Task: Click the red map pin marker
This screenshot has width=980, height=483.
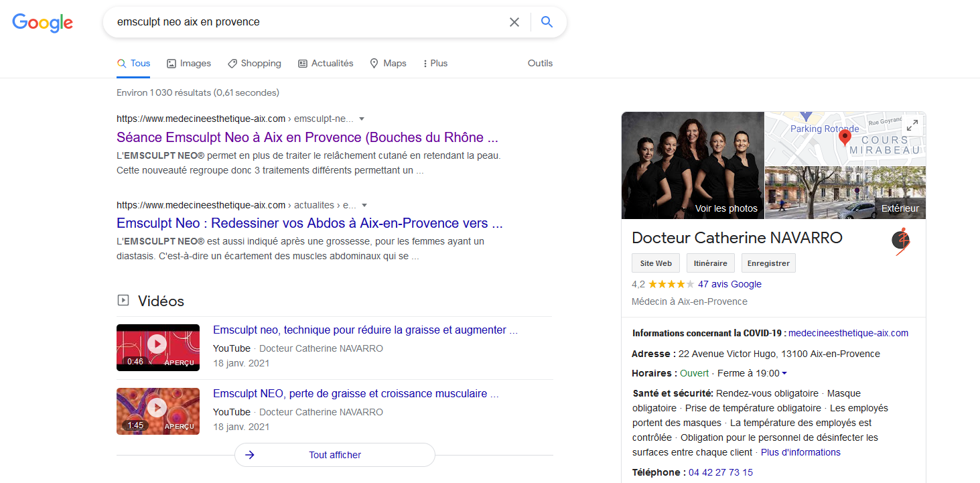Action: (845, 138)
